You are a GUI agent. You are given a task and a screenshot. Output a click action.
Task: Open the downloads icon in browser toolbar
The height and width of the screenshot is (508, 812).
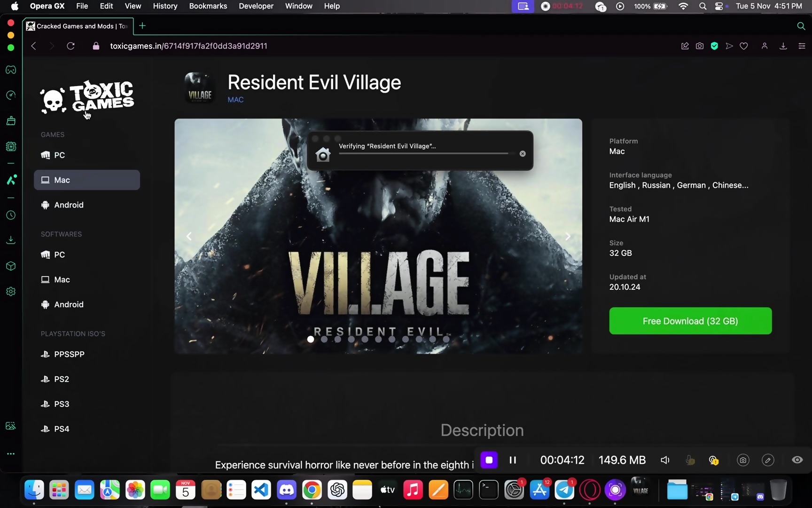click(x=783, y=46)
